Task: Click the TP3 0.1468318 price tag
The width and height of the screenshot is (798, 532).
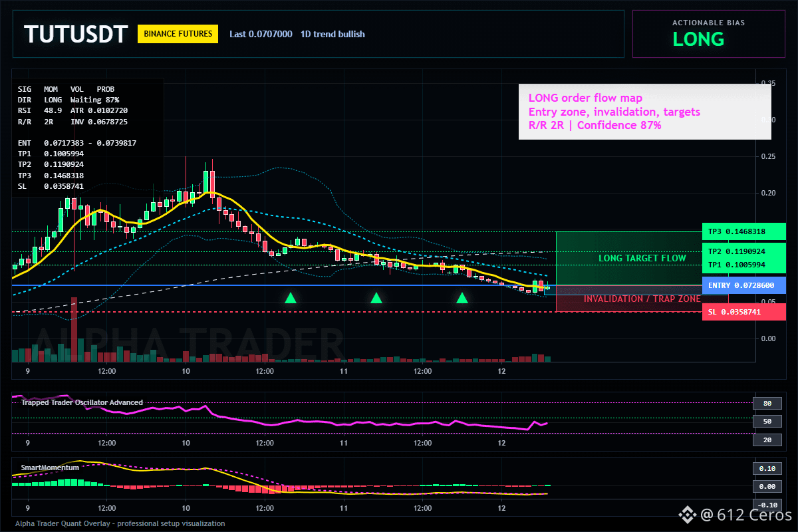Action: point(743,231)
